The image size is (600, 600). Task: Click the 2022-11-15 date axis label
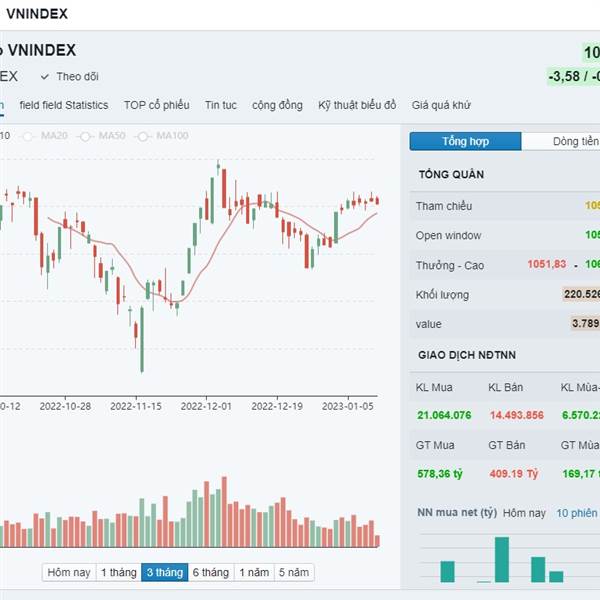pyautogui.click(x=136, y=406)
